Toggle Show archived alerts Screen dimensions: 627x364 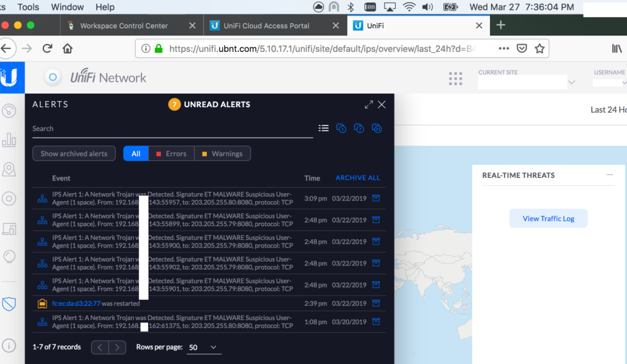[x=74, y=154]
